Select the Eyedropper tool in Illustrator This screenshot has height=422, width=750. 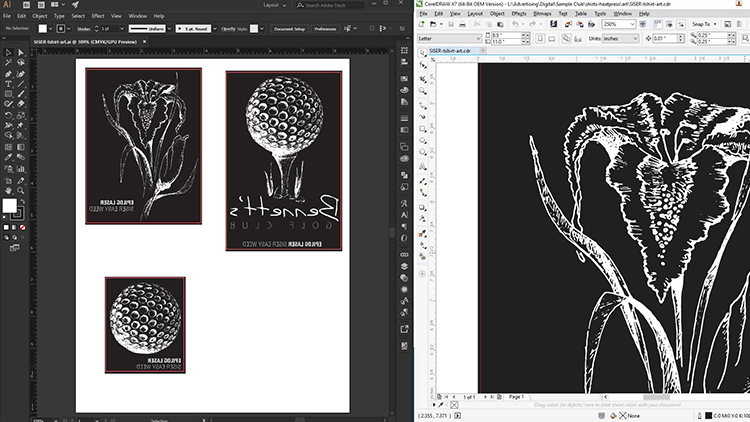click(8, 157)
